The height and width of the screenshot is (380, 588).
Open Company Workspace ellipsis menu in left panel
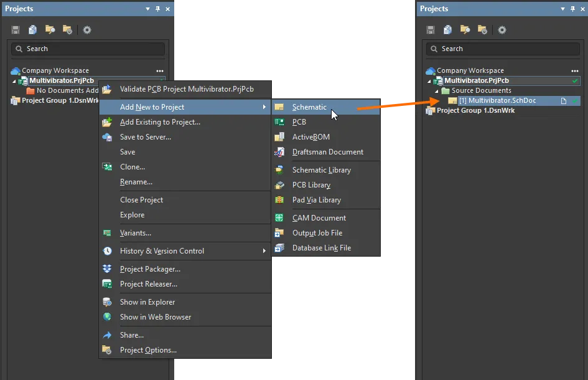160,70
